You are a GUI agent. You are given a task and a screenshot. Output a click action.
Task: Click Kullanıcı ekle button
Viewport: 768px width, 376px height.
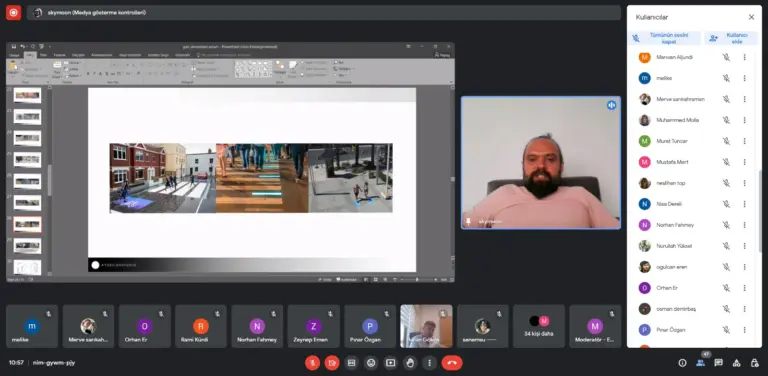point(732,38)
